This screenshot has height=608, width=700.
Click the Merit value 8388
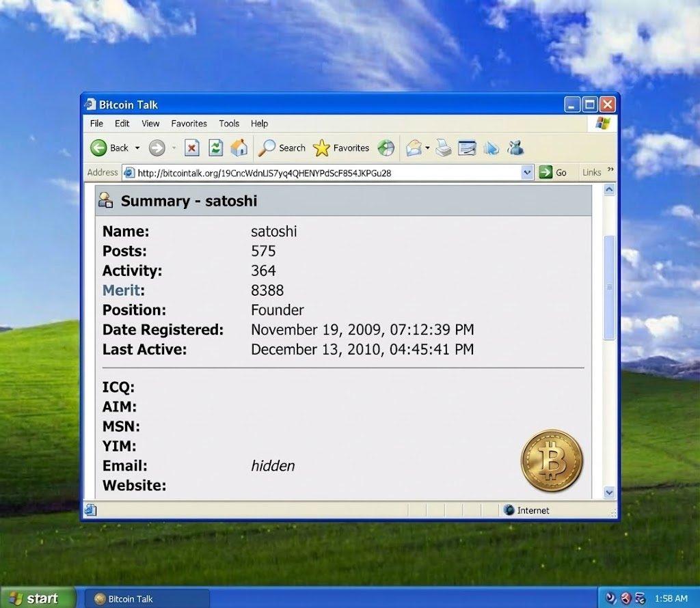[x=267, y=290]
